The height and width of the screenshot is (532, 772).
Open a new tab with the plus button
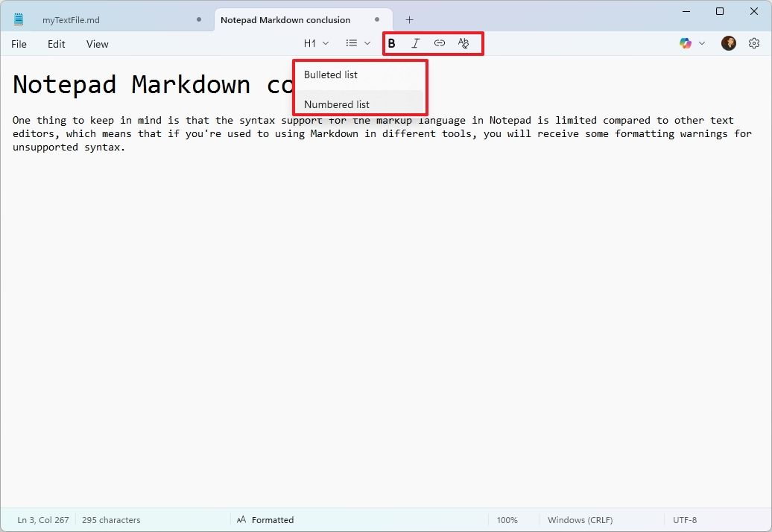click(x=408, y=19)
